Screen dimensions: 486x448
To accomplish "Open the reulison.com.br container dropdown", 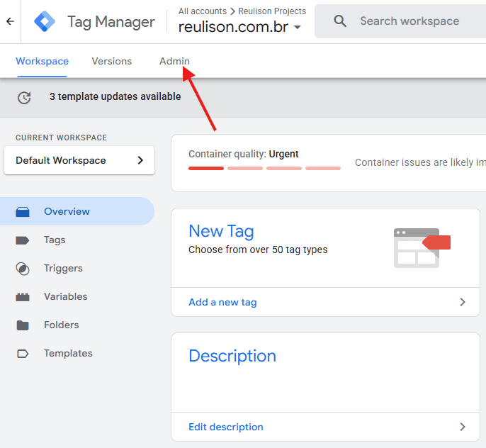I will [x=239, y=27].
